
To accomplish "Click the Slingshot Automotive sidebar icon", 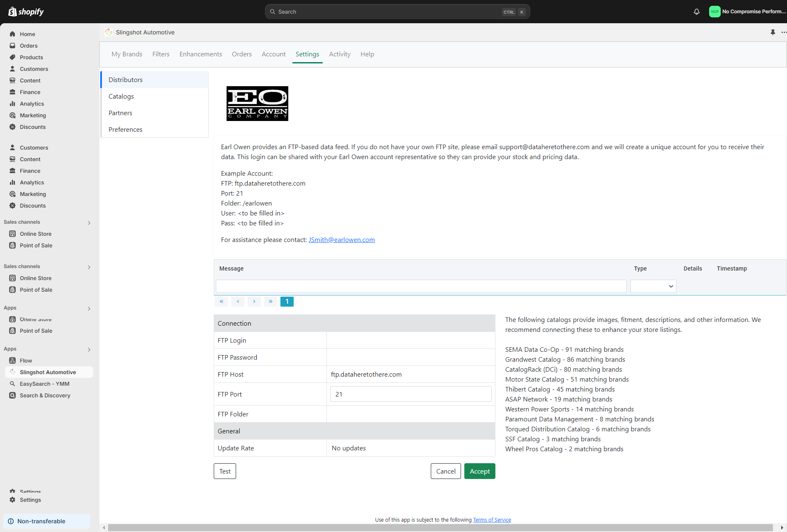I will pos(12,372).
